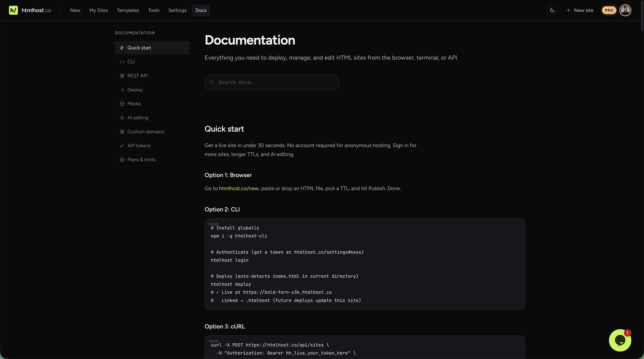Follow the htmlhost.co/new link
This screenshot has height=359, width=644.
click(239, 188)
